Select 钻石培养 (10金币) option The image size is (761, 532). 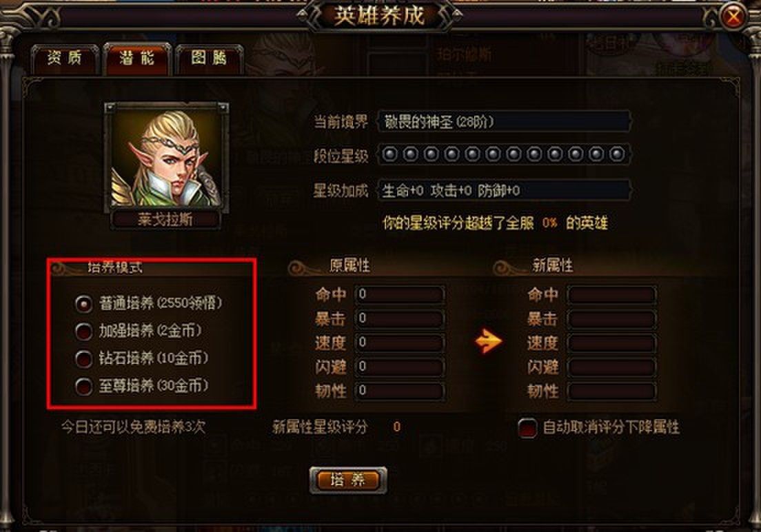pyautogui.click(x=84, y=359)
